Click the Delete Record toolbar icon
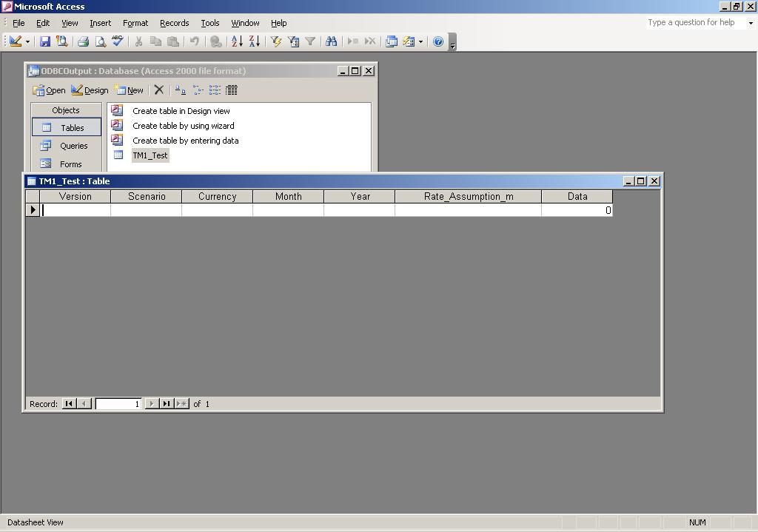 point(370,41)
